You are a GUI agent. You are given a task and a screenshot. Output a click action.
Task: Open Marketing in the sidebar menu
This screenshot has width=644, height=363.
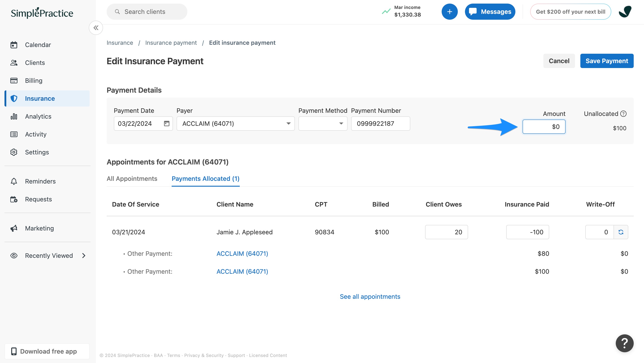click(x=47, y=228)
